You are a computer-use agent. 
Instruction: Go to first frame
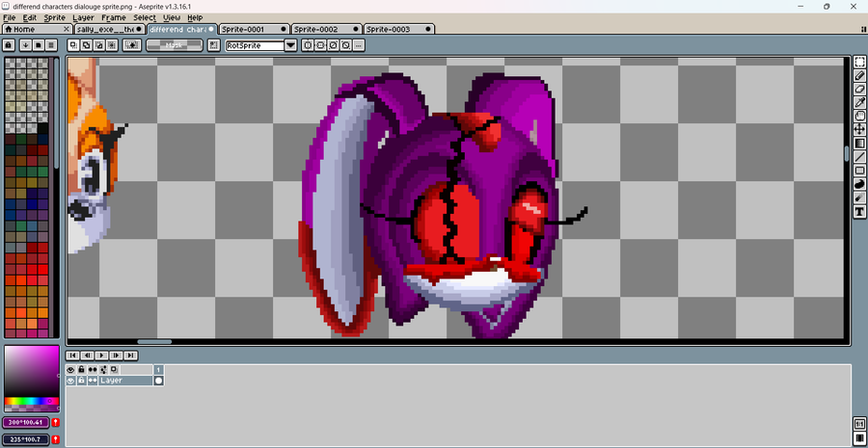tap(72, 356)
